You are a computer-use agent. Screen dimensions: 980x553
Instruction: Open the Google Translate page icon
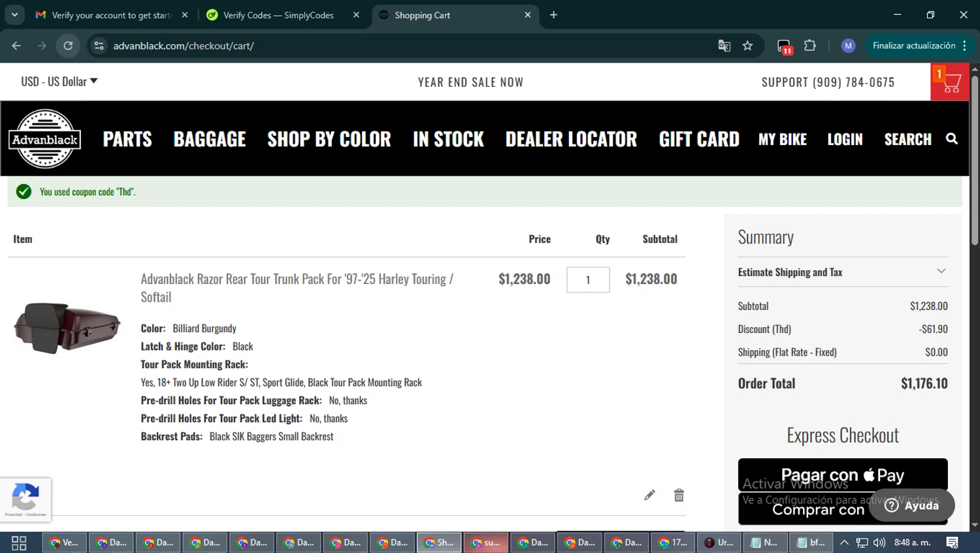[724, 46]
